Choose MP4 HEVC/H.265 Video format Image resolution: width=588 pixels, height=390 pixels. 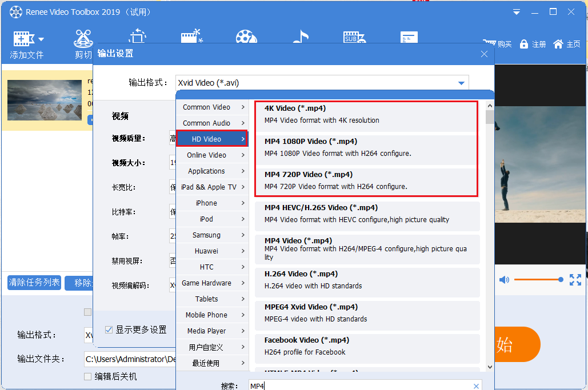click(367, 216)
